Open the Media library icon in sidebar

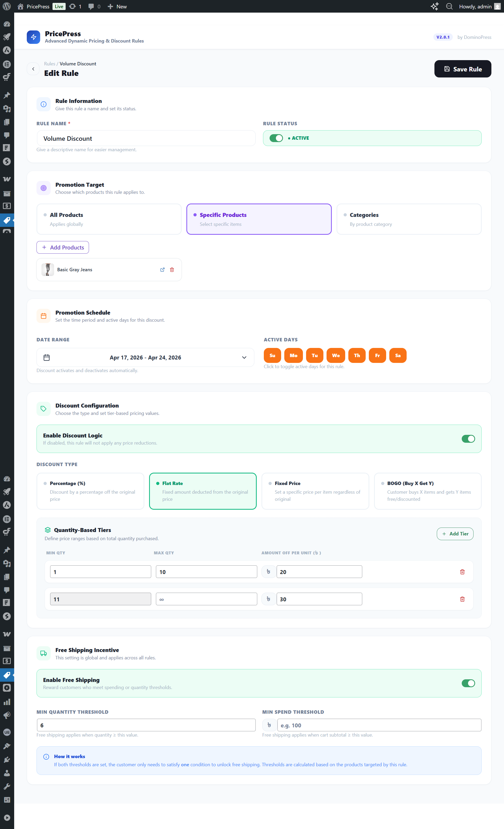[7, 108]
